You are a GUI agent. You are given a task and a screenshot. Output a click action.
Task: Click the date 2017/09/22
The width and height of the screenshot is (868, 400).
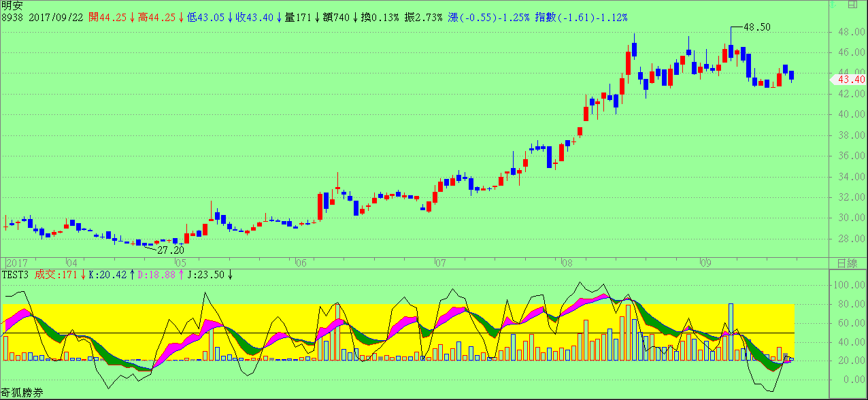pos(56,17)
